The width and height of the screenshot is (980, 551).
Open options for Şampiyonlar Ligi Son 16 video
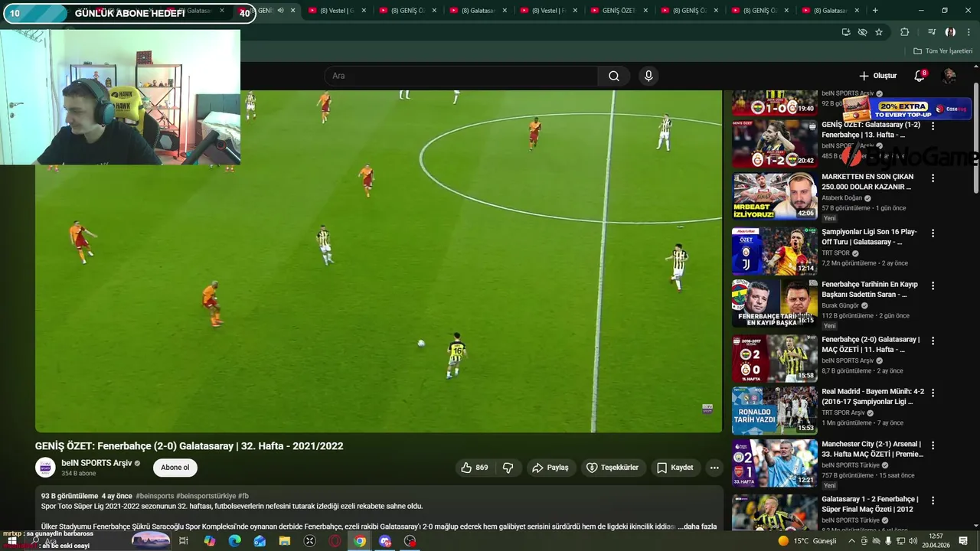(933, 233)
